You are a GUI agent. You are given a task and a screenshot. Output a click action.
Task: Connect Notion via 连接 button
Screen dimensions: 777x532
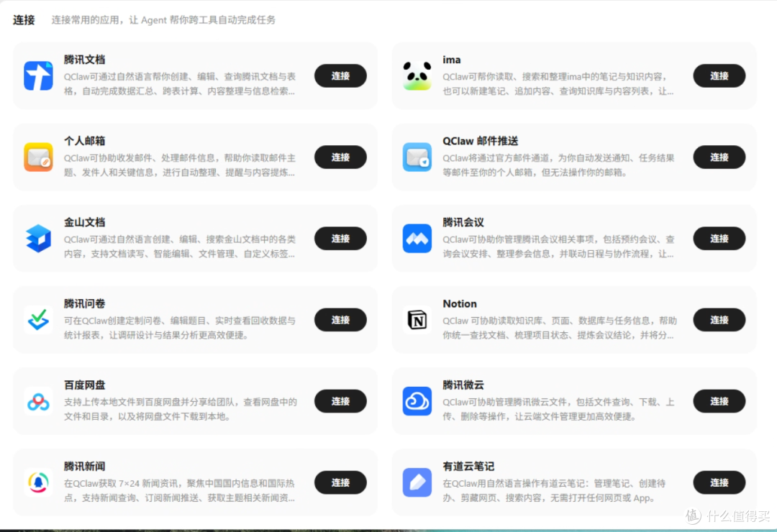(719, 319)
